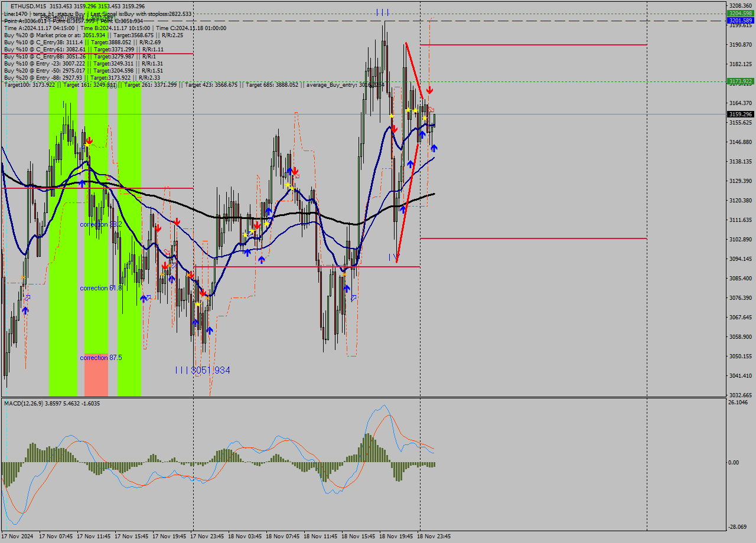Click the 'Buy %10 @ Entry -23: 3007.222' line
The height and width of the screenshot is (543, 756).
point(83,63)
